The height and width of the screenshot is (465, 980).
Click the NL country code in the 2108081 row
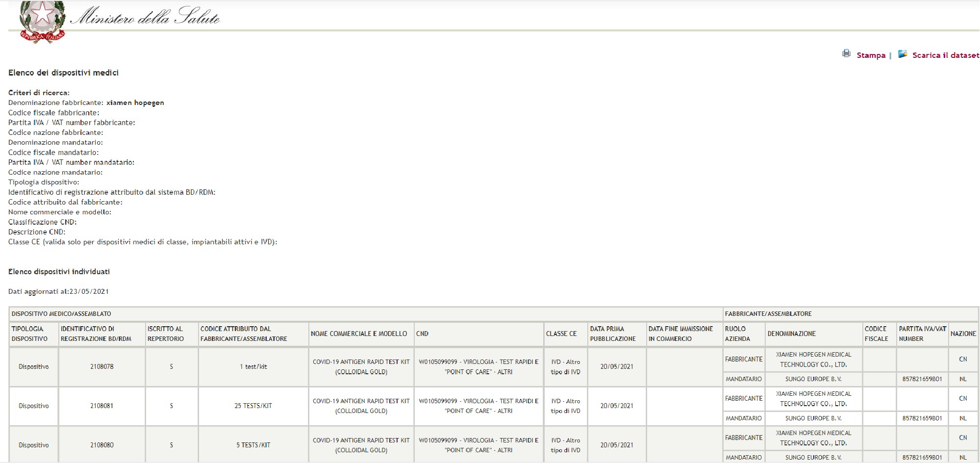[x=963, y=418]
